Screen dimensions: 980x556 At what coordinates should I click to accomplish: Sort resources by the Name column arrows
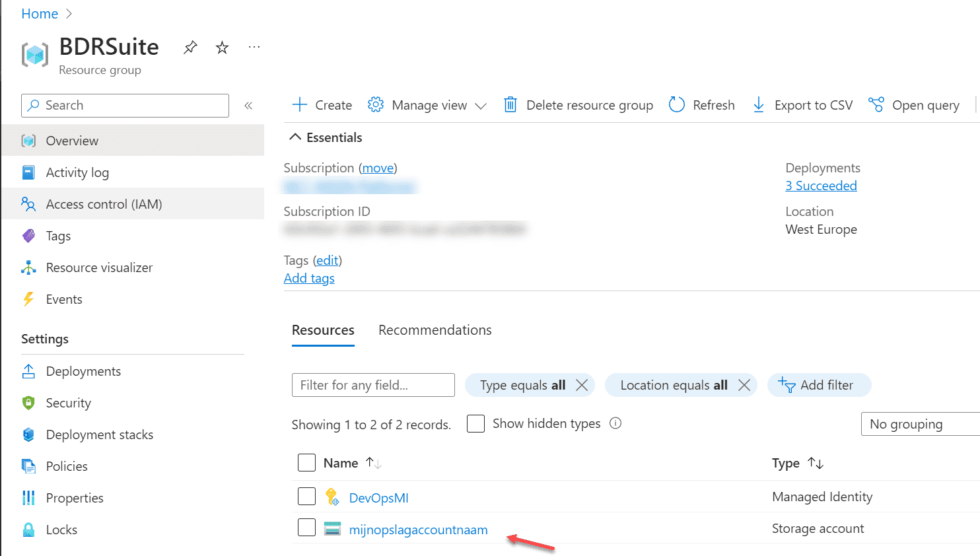(x=374, y=463)
